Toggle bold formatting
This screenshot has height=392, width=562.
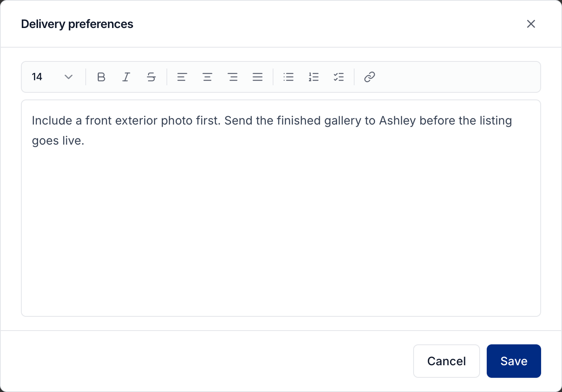[101, 77]
